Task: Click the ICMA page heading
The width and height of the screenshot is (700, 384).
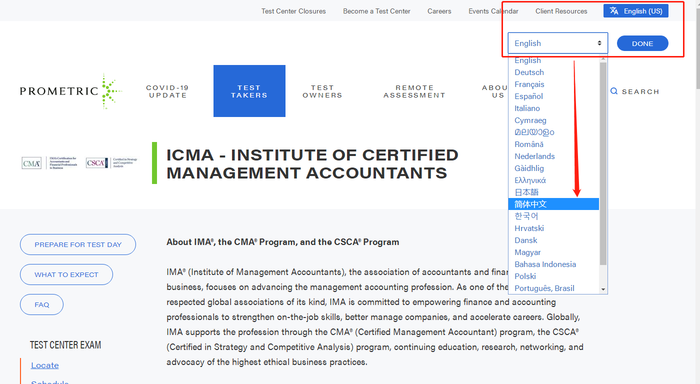Action: (312, 164)
